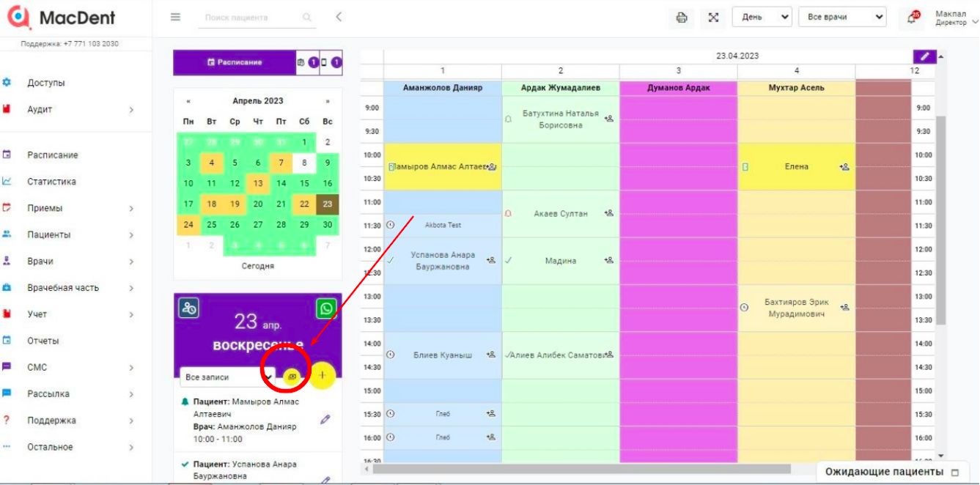The height and width of the screenshot is (485, 980).
Task: Collapse panel using the left chevron by search
Action: pos(338,17)
